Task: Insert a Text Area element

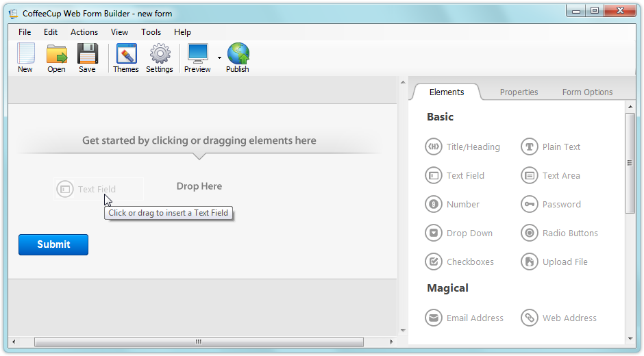Action: [550, 175]
